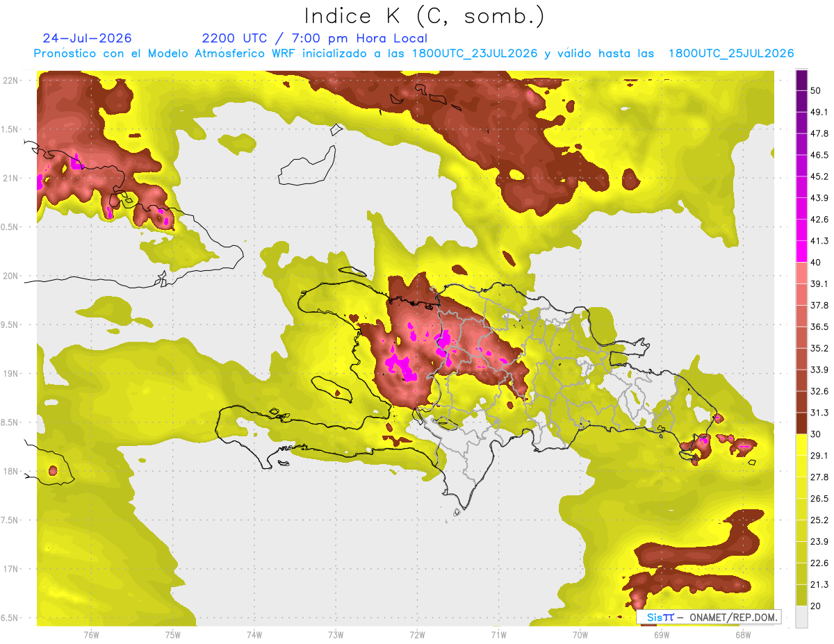Click the "75W" longitude label
Image resolution: width=834 pixels, height=644 pixels.
(173, 635)
